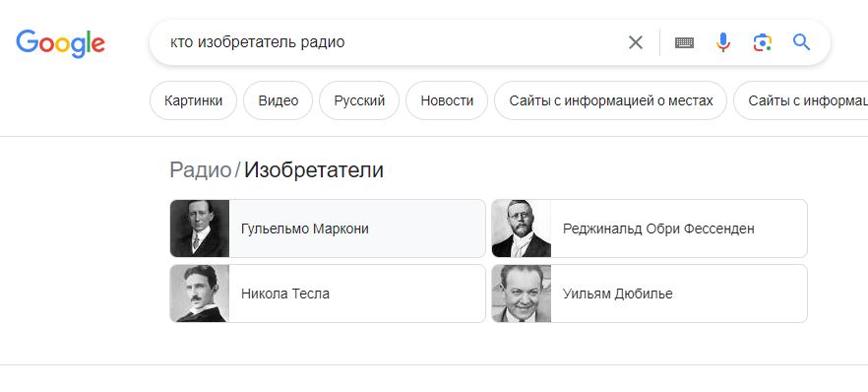Click the partially visible last filter chip
868x392 pixels.
click(801, 100)
